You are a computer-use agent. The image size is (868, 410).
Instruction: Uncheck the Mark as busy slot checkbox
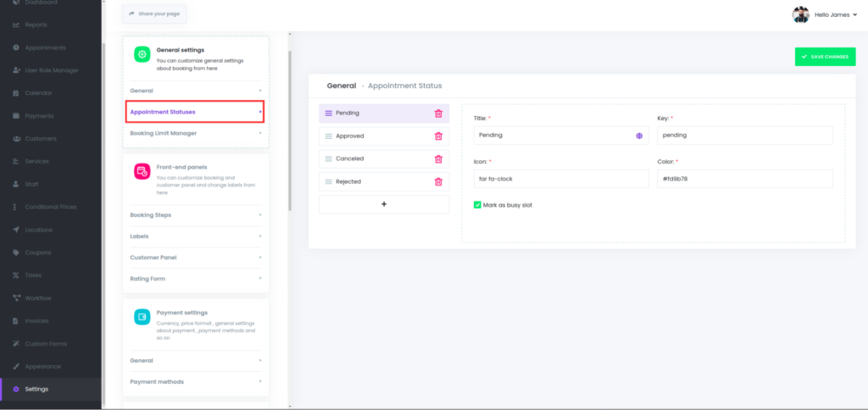coord(477,205)
